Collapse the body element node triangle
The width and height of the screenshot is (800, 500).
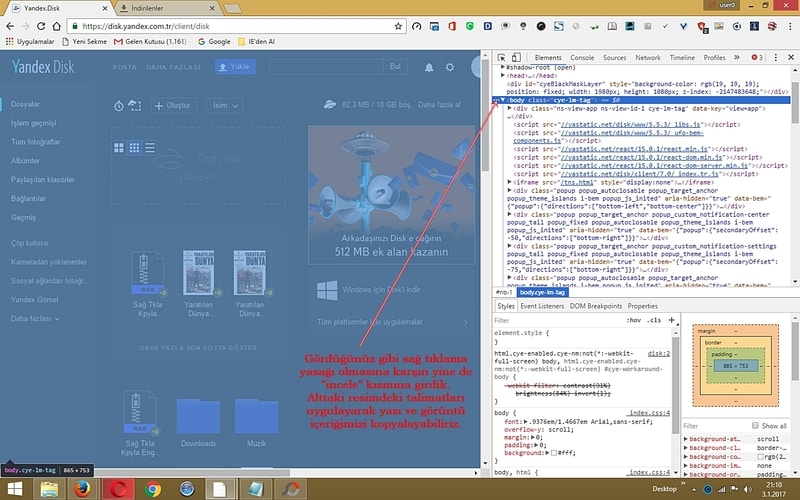coord(503,100)
